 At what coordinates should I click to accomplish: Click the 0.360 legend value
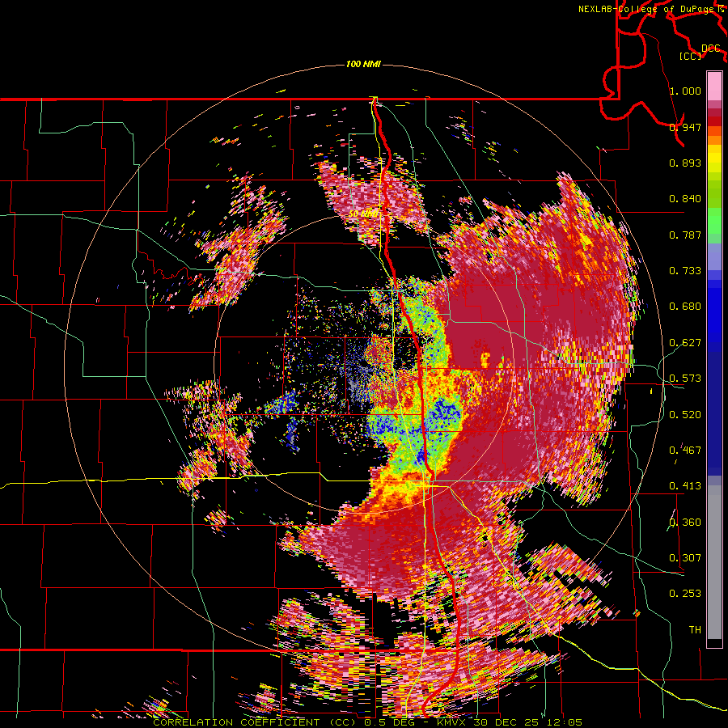[x=685, y=523]
